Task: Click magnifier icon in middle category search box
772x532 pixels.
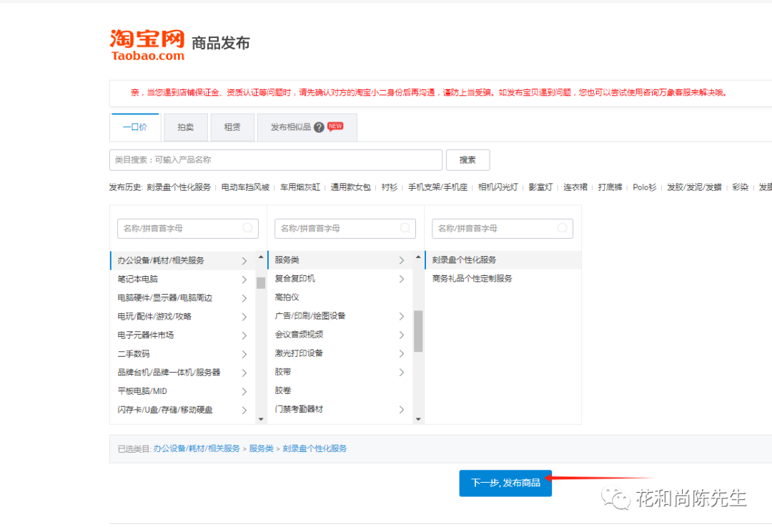Action: (x=406, y=227)
